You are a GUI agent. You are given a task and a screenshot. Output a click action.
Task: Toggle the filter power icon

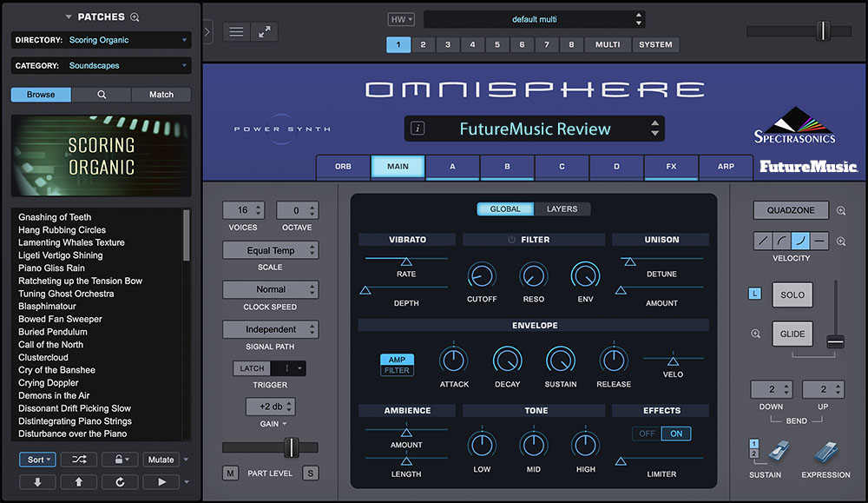[511, 239]
